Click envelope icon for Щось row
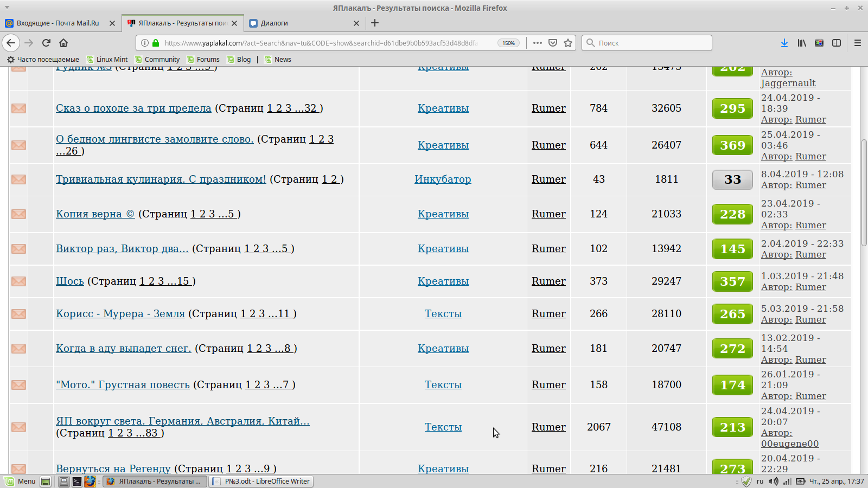This screenshot has height=488, width=868. pos(19,281)
